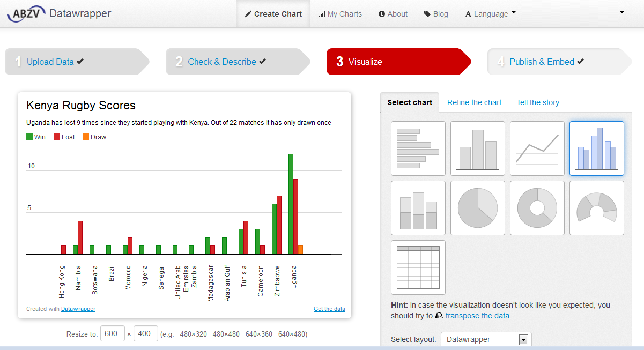The image size is (644, 350).
Task: Click Uganda's small orange Draw bar
Action: (300, 250)
